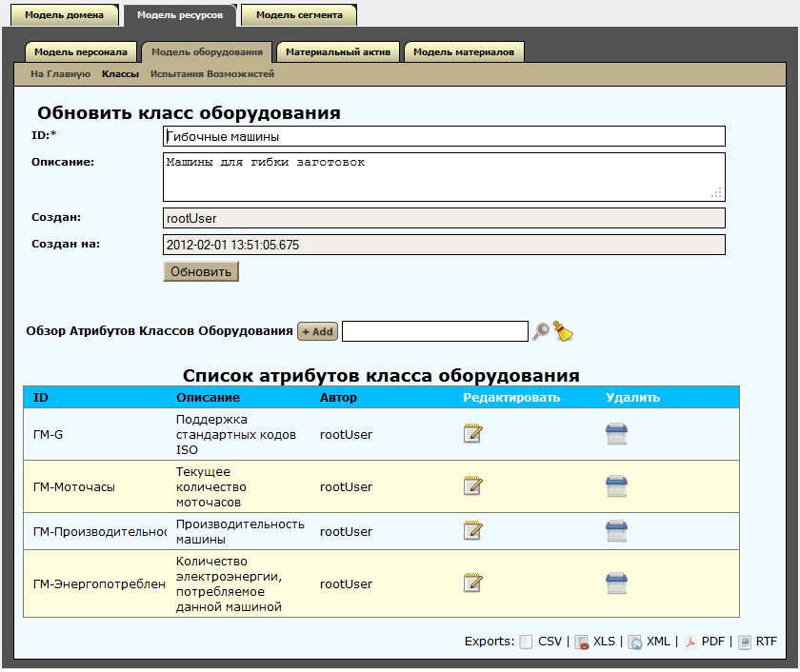This screenshot has height=672, width=800.
Task: Open the Модель сегмента tab
Action: (299, 15)
